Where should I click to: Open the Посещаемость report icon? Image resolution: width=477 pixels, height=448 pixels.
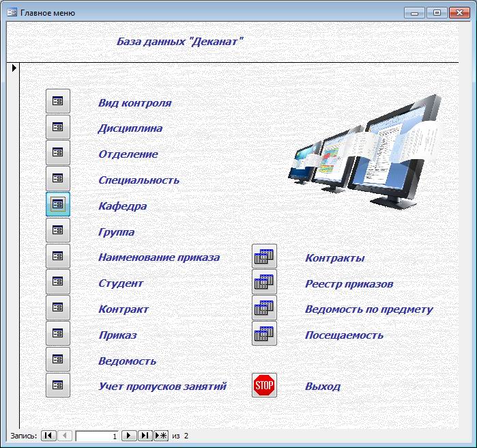264,334
